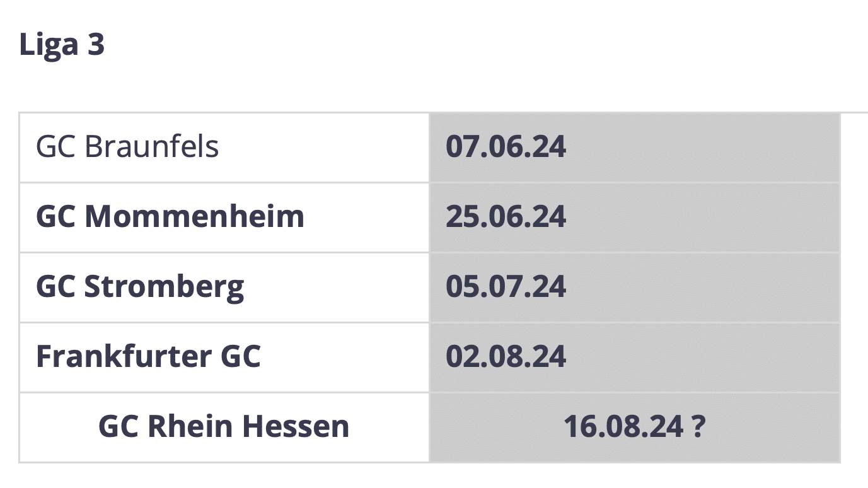
Task: Click the word Stromberg in the table
Action: tap(165, 288)
